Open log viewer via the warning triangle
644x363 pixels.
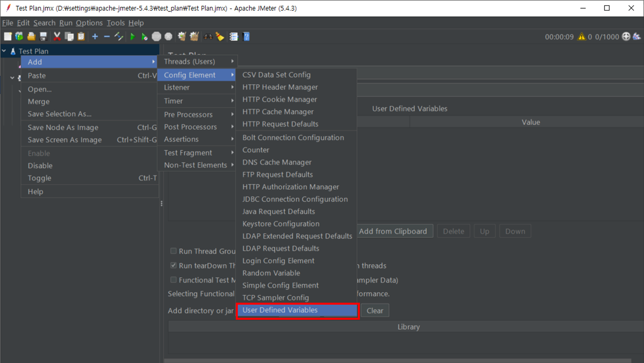coord(581,36)
